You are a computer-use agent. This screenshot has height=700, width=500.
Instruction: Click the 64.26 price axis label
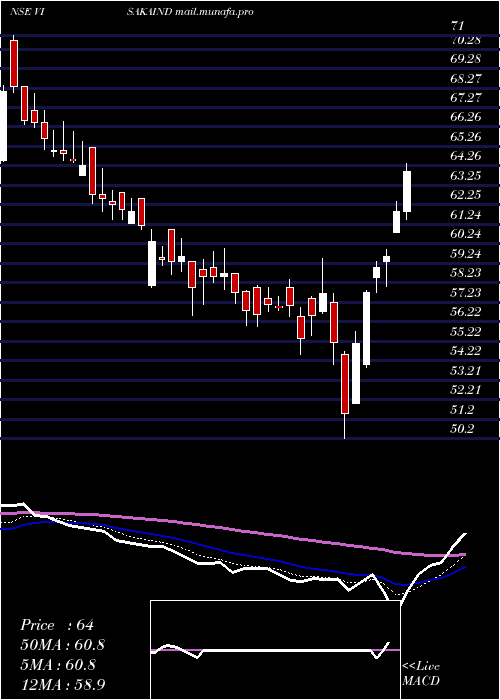click(466, 156)
